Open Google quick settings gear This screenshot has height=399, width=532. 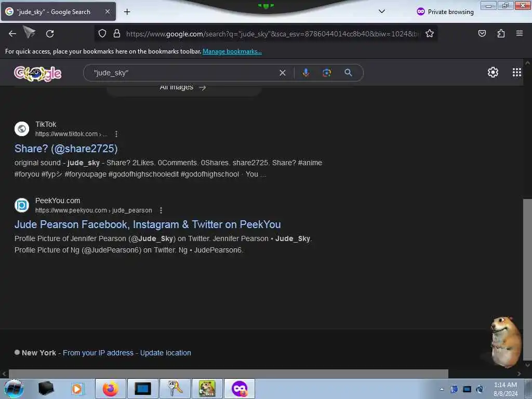[493, 72]
